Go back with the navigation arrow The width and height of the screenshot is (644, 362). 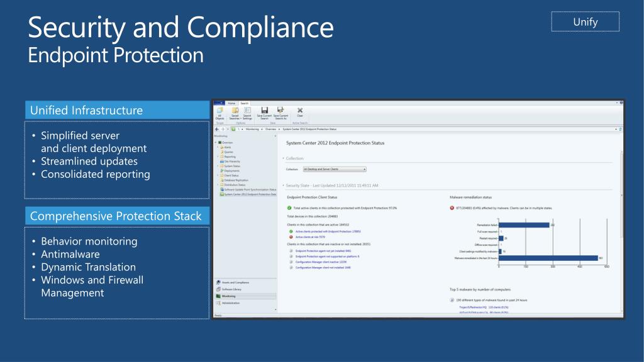[217, 129]
